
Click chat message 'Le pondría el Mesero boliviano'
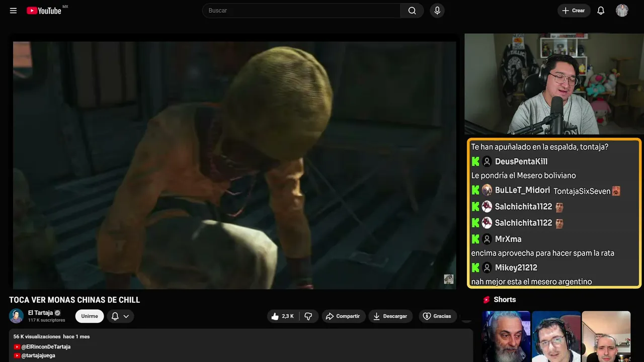click(524, 175)
